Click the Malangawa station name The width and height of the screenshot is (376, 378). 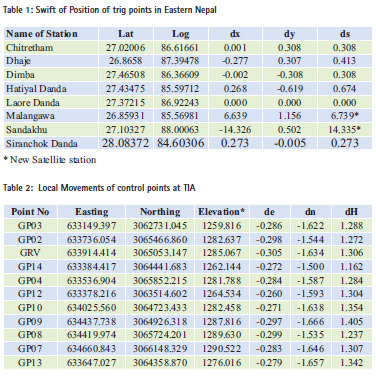coord(30,116)
